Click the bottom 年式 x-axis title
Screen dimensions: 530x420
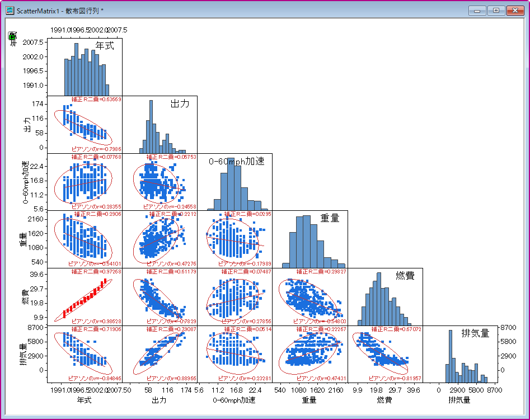pos(84,400)
